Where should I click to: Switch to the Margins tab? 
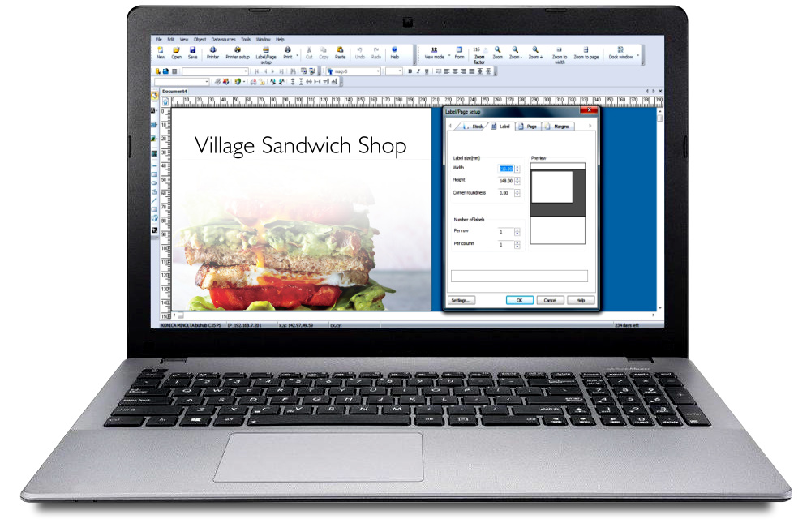click(561, 127)
